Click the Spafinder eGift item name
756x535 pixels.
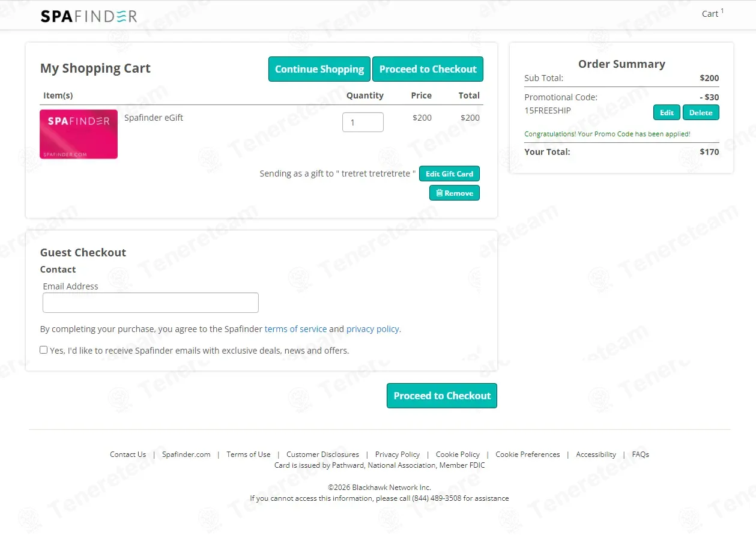coord(154,118)
